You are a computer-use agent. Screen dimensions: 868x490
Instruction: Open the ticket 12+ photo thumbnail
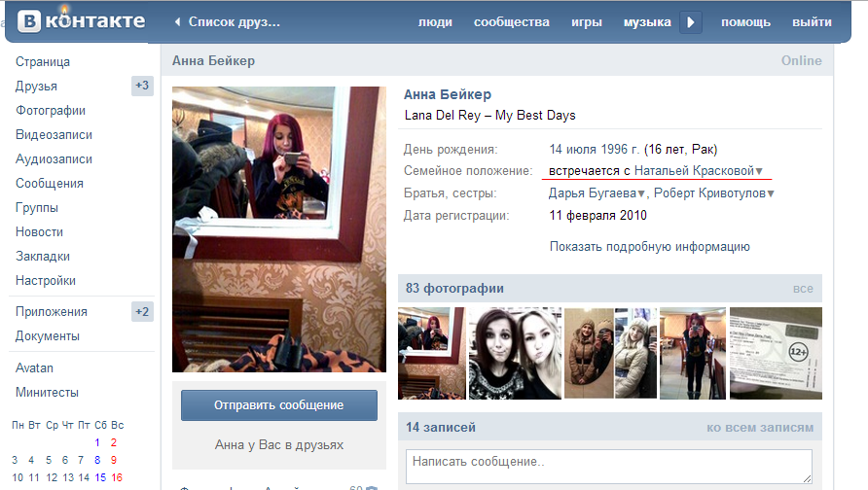[776, 353]
